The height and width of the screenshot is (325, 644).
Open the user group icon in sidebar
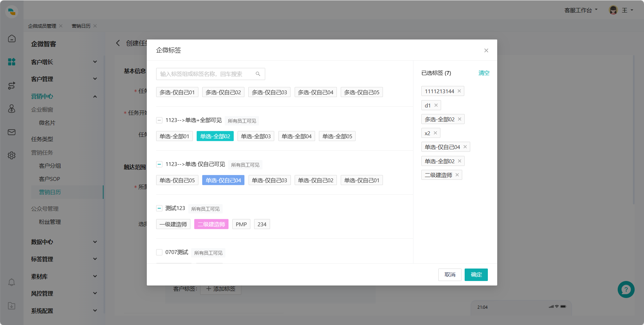[12, 108]
